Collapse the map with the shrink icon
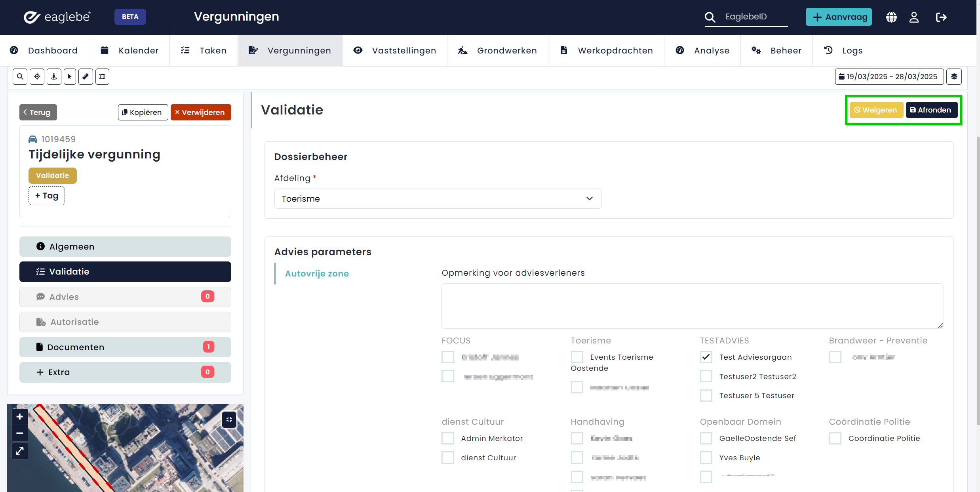Image resolution: width=980 pixels, height=492 pixels. (x=229, y=420)
